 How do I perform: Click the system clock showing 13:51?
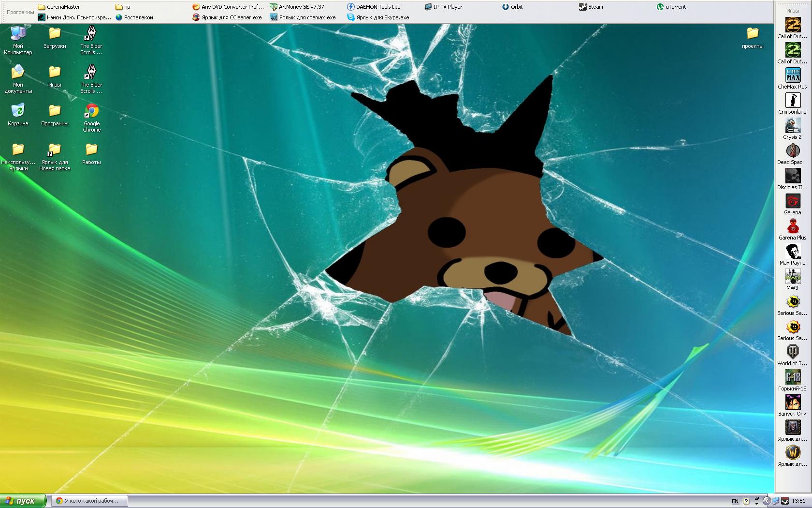[798, 501]
